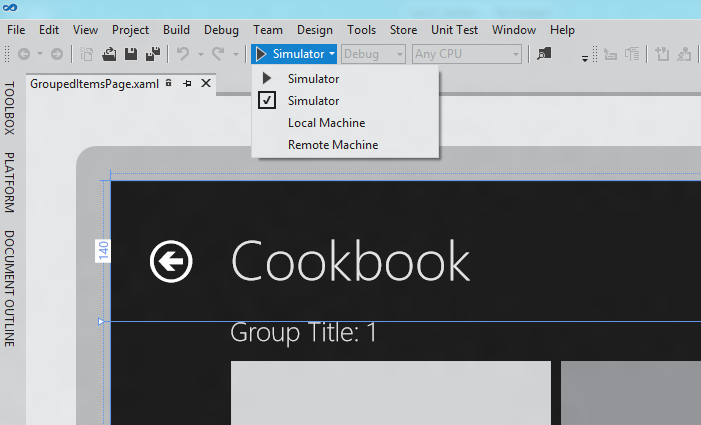
Task: Open the Store menu
Action: tap(403, 30)
